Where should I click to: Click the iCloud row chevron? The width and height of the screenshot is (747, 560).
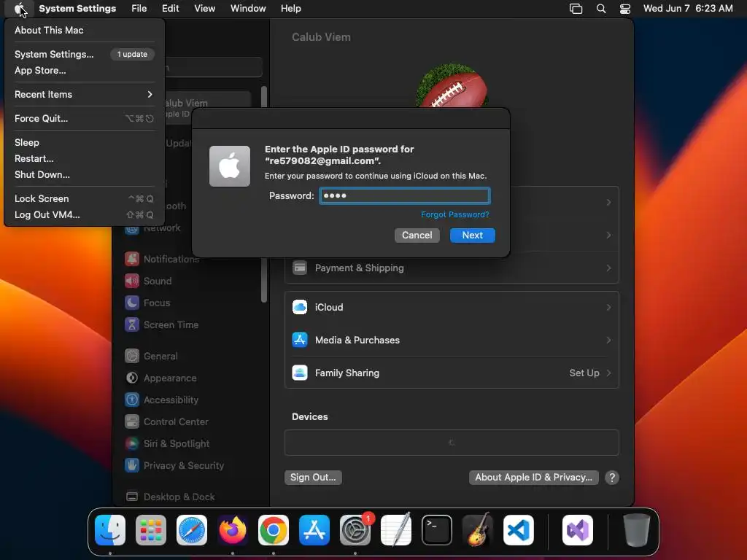tap(608, 307)
